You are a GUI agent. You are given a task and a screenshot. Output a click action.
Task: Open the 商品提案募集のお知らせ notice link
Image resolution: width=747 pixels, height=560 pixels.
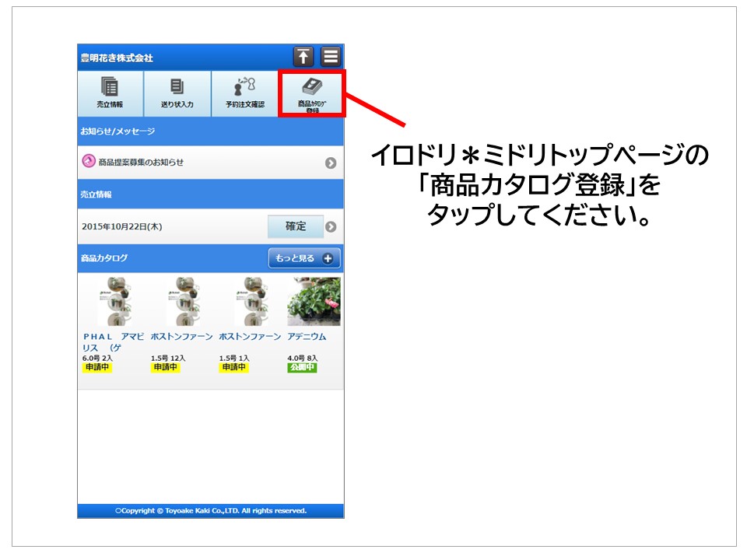(142, 163)
